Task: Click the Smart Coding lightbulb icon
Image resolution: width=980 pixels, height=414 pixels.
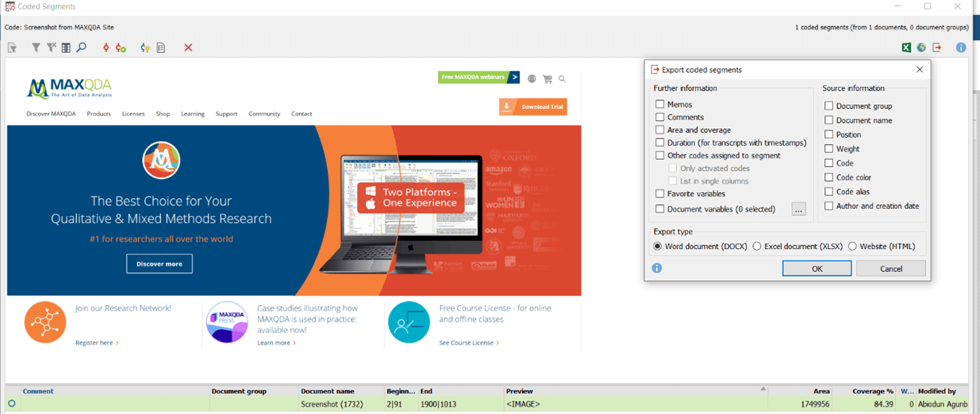Action: [145, 48]
